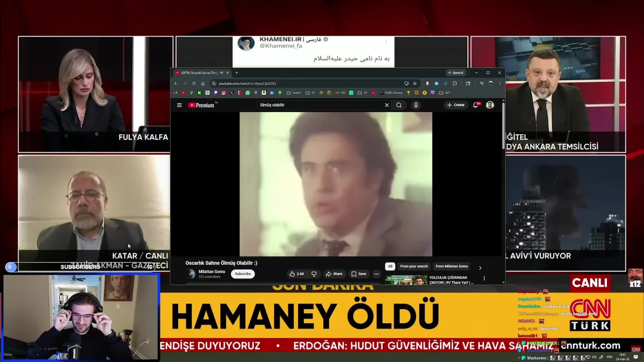Subscribe to Milattan Sonra
This screenshot has height=362, width=644.
tap(243, 274)
